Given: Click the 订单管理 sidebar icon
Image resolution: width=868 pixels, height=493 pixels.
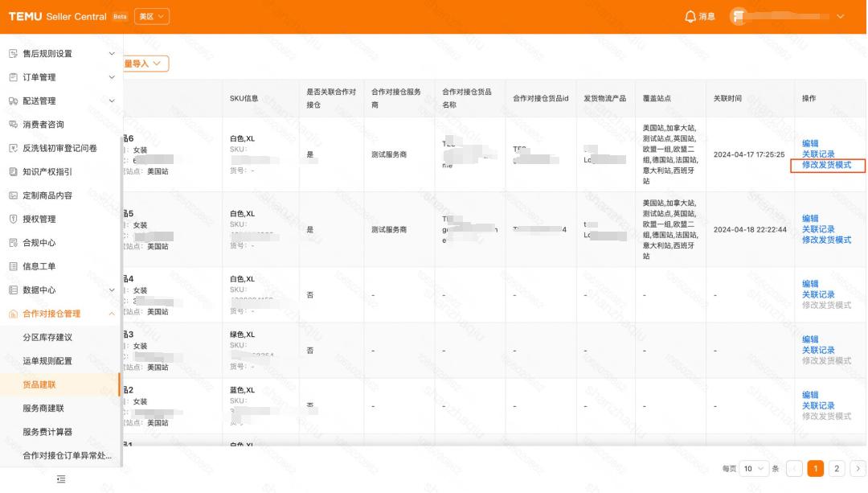Looking at the screenshot, I should pos(14,77).
